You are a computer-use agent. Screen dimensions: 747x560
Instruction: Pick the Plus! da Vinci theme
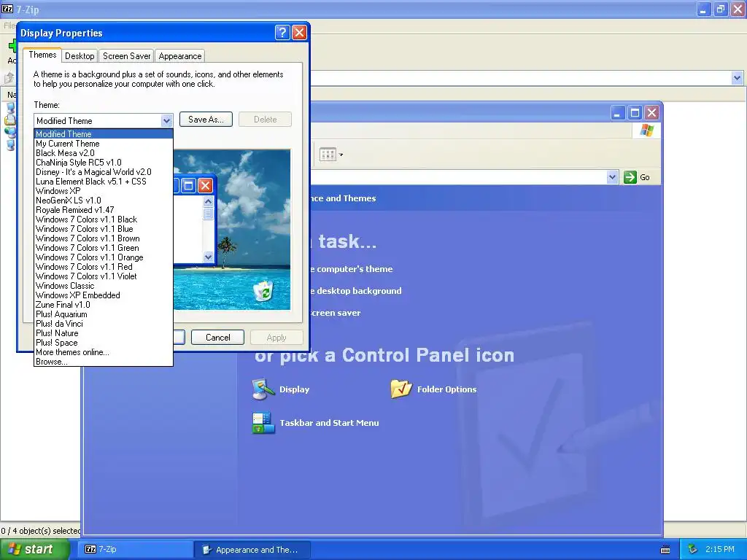pos(104,324)
